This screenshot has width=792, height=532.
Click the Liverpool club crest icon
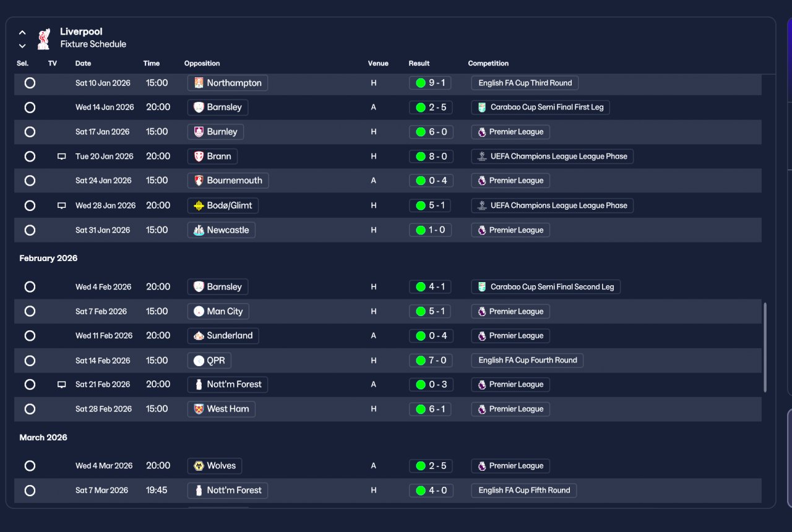pyautogui.click(x=43, y=38)
